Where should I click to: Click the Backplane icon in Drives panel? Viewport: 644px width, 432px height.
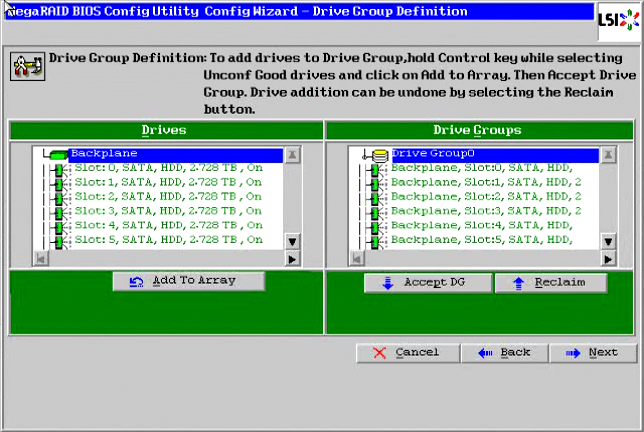click(57, 155)
